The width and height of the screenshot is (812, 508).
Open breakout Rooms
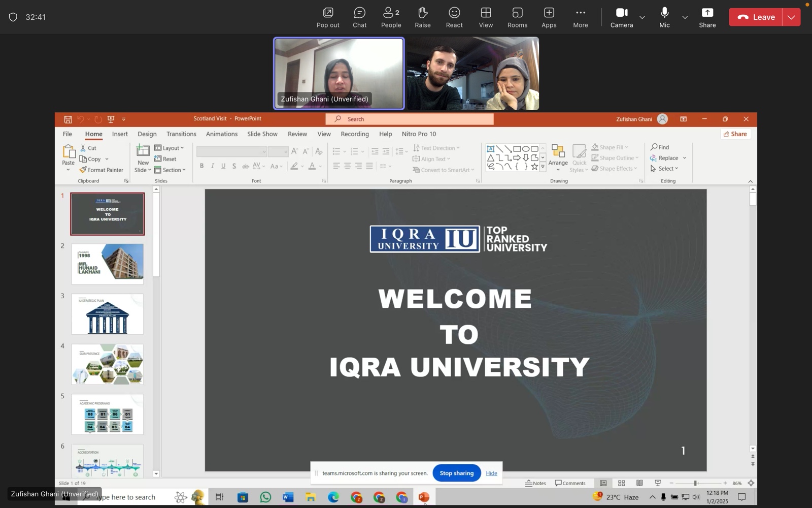point(517,17)
